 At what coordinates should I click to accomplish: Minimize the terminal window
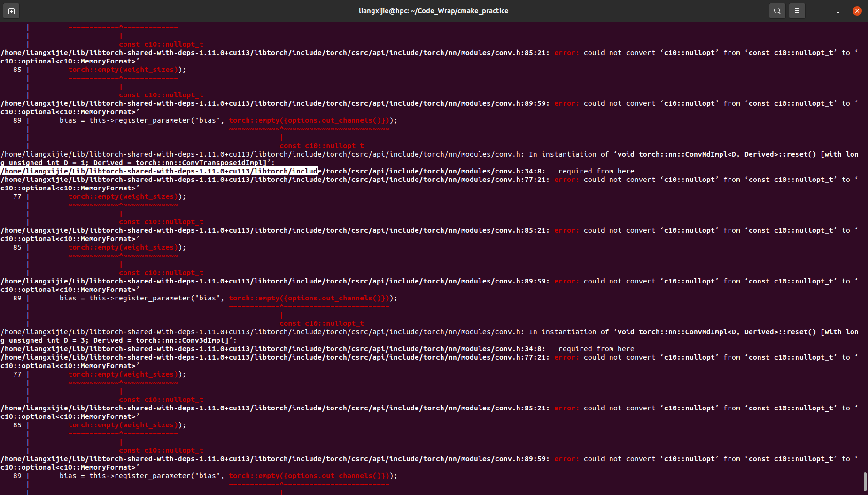819,11
